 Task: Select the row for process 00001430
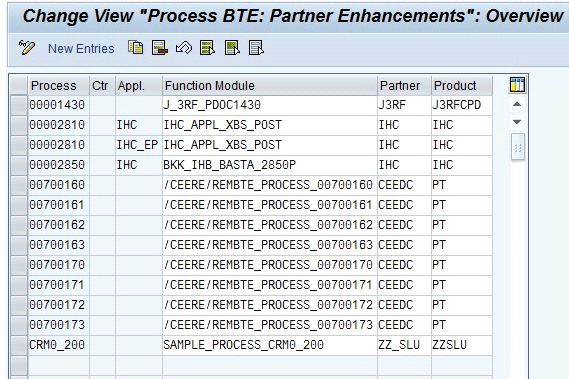point(19,105)
